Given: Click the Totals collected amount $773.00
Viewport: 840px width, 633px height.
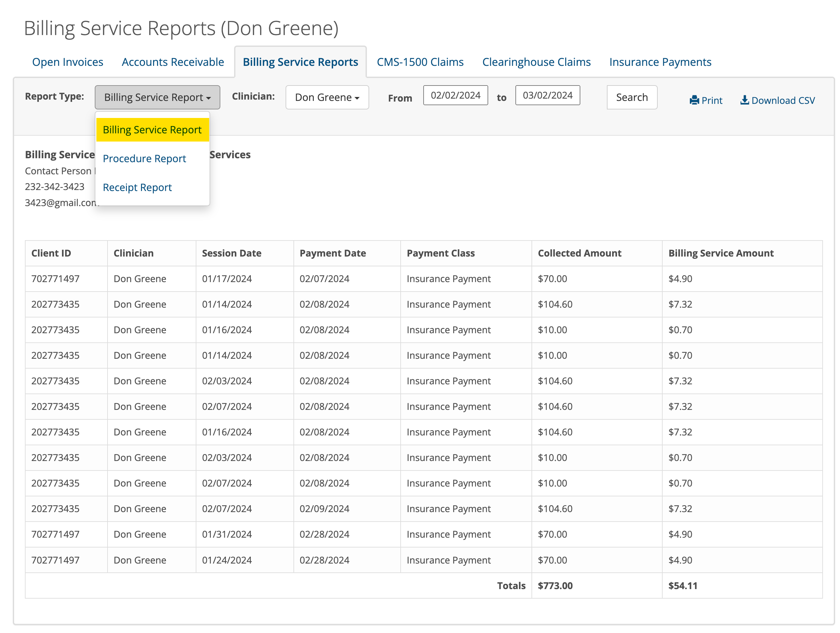Looking at the screenshot, I should 555,585.
